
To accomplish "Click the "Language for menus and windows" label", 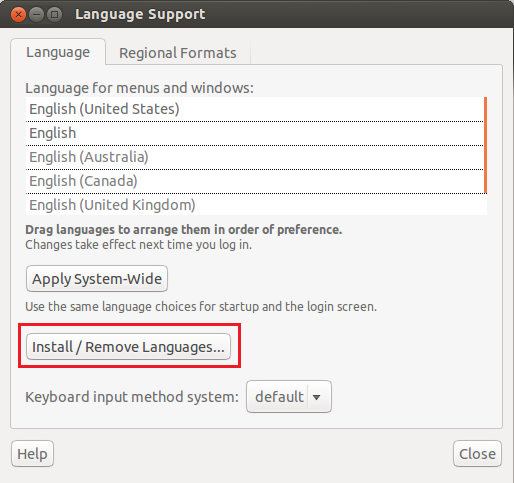I will point(139,88).
